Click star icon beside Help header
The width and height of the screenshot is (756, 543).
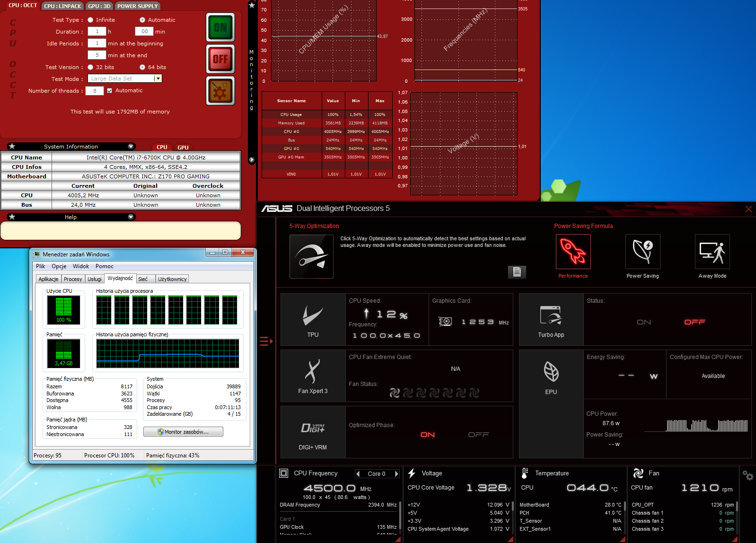click(12, 217)
